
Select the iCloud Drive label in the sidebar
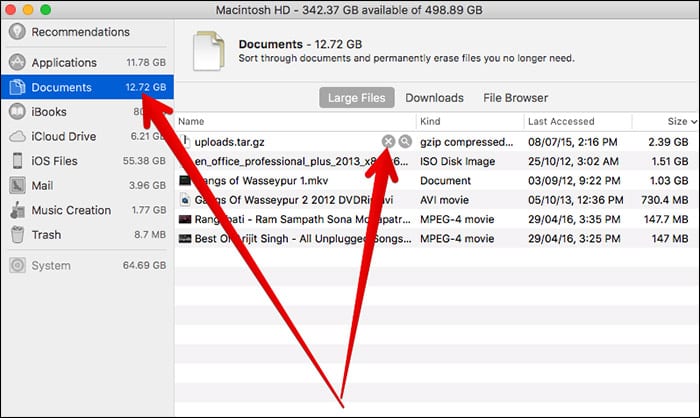tap(63, 136)
